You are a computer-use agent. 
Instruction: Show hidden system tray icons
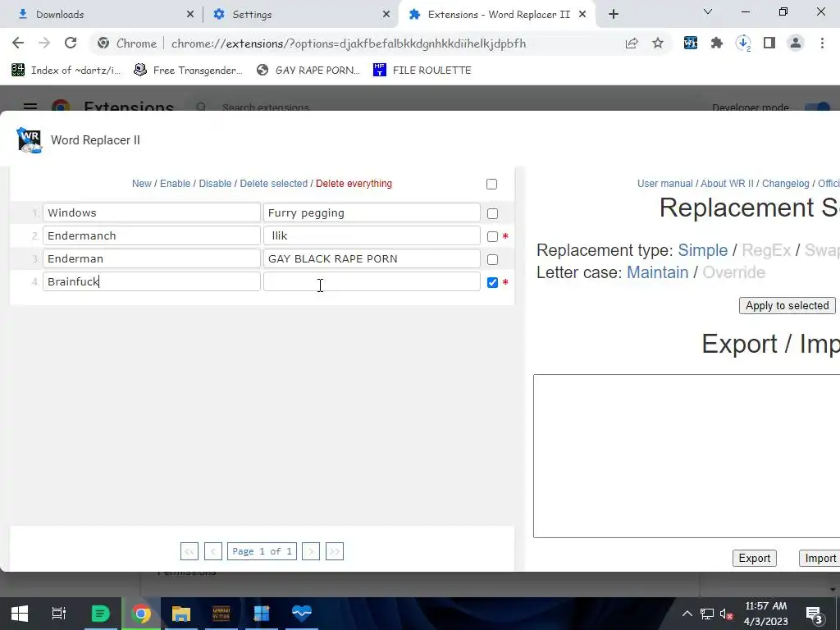tap(687, 614)
